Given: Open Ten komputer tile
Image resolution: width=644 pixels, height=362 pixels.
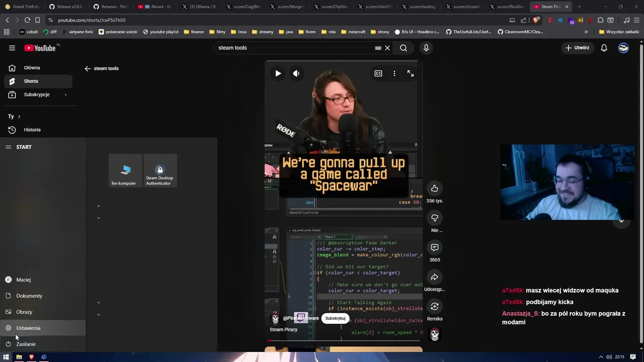Looking at the screenshot, I should click(x=125, y=171).
